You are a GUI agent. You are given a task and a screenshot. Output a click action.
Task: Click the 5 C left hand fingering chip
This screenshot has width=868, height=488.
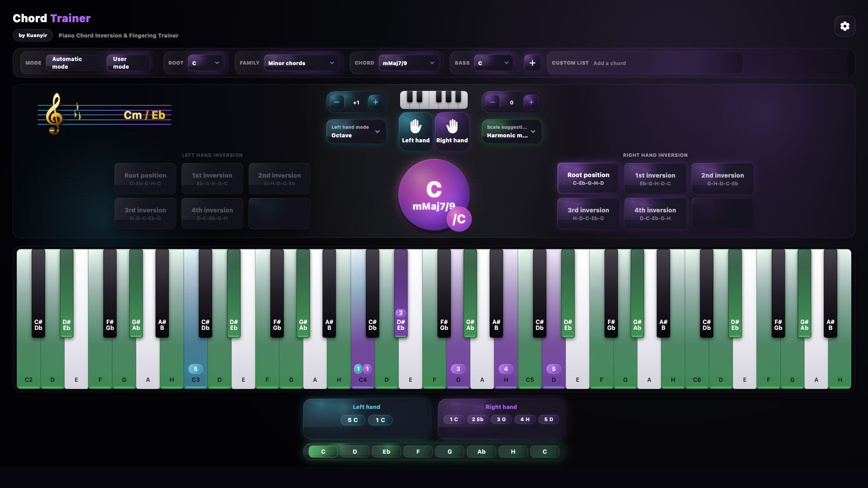[353, 420]
